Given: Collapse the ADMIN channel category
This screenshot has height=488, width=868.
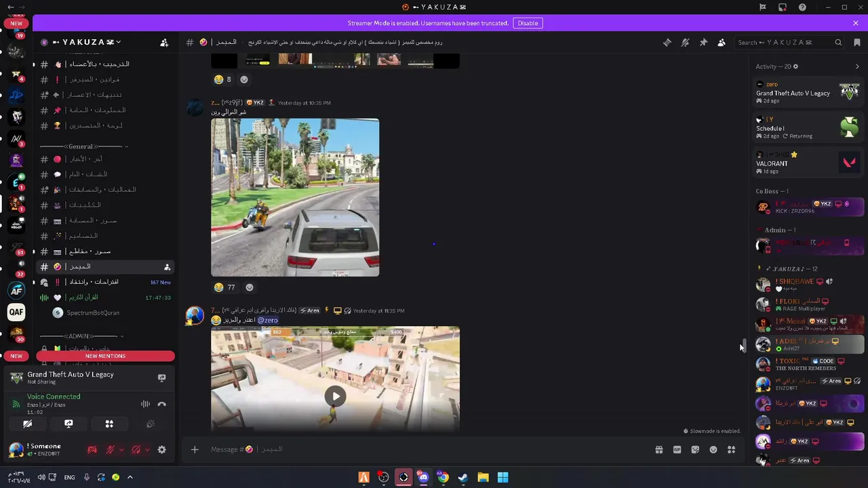Looking at the screenshot, I should click(81, 336).
